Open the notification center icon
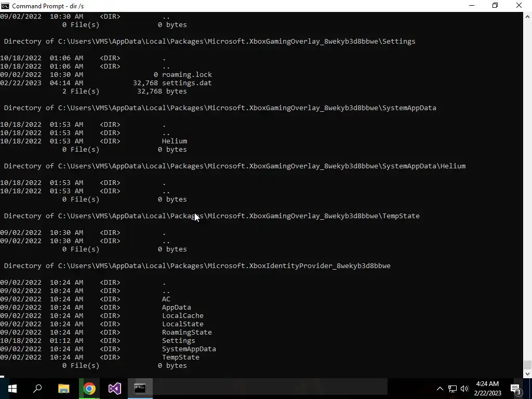The width and height of the screenshot is (532, 399). (x=516, y=389)
